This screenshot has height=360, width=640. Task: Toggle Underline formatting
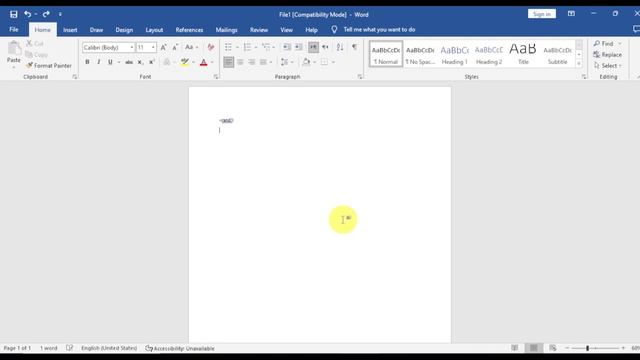(x=110, y=62)
